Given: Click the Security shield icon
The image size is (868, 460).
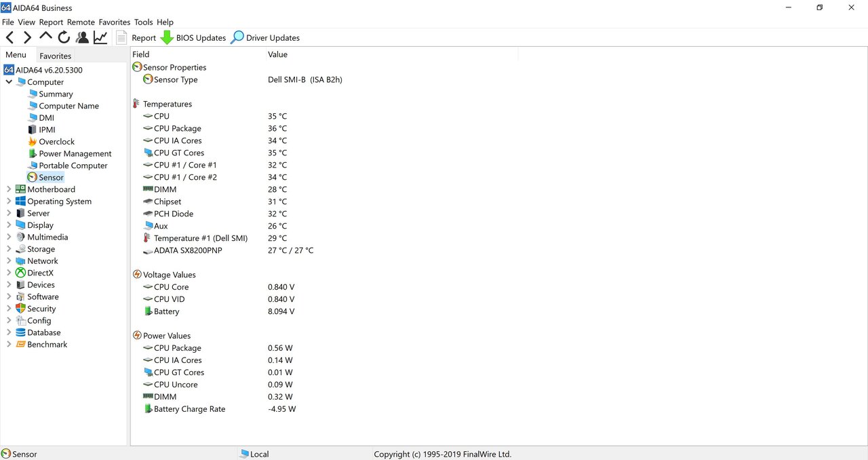Looking at the screenshot, I should pyautogui.click(x=20, y=309).
